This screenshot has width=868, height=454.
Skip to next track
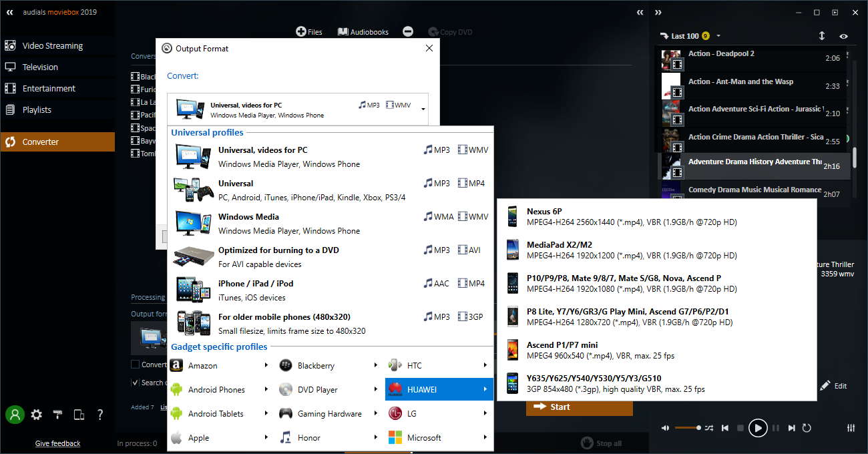[791, 428]
